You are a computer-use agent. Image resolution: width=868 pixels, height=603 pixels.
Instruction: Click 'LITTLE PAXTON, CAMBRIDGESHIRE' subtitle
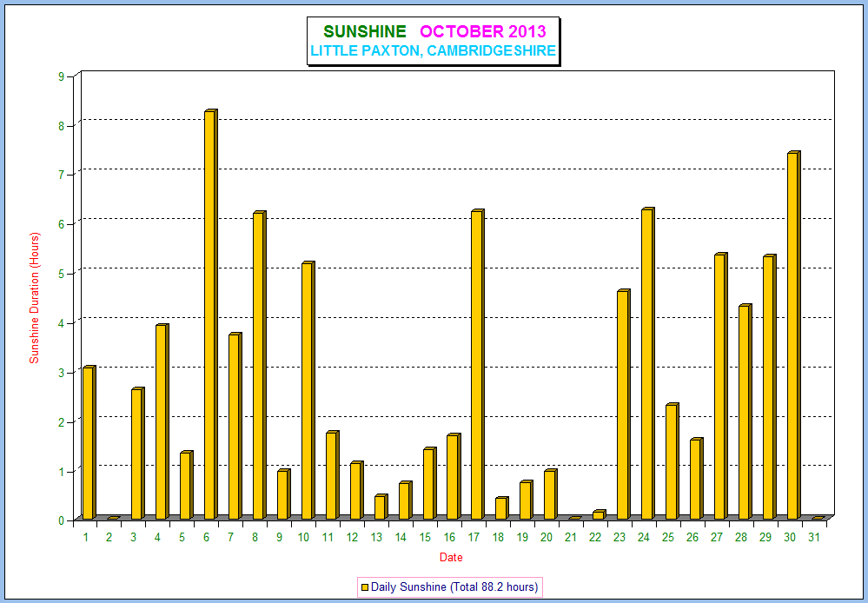(x=433, y=50)
